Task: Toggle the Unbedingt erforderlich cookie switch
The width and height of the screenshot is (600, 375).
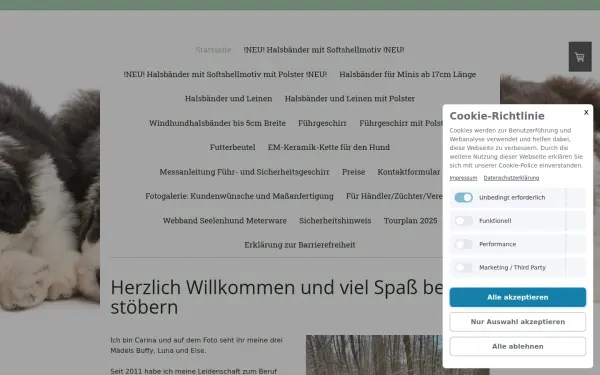Action: [463, 197]
